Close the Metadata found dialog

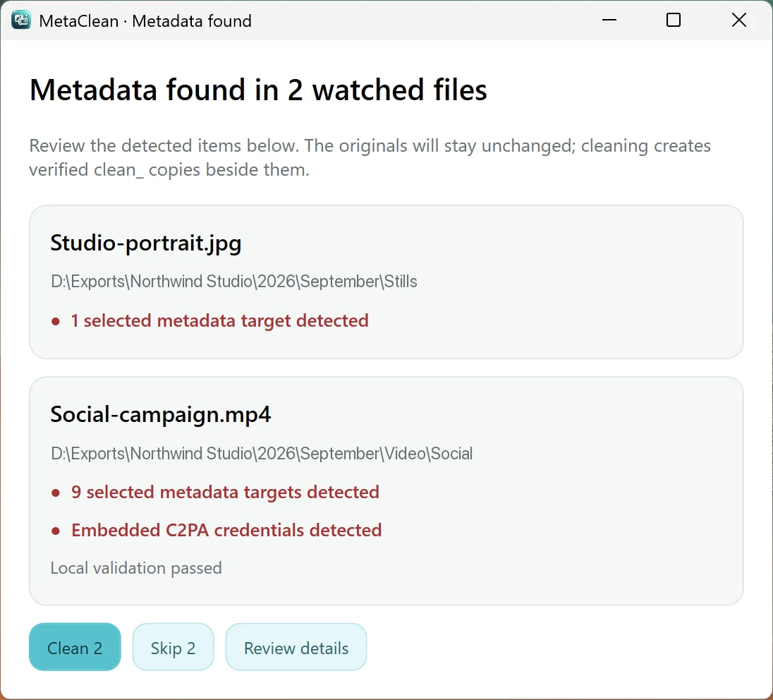tap(739, 20)
